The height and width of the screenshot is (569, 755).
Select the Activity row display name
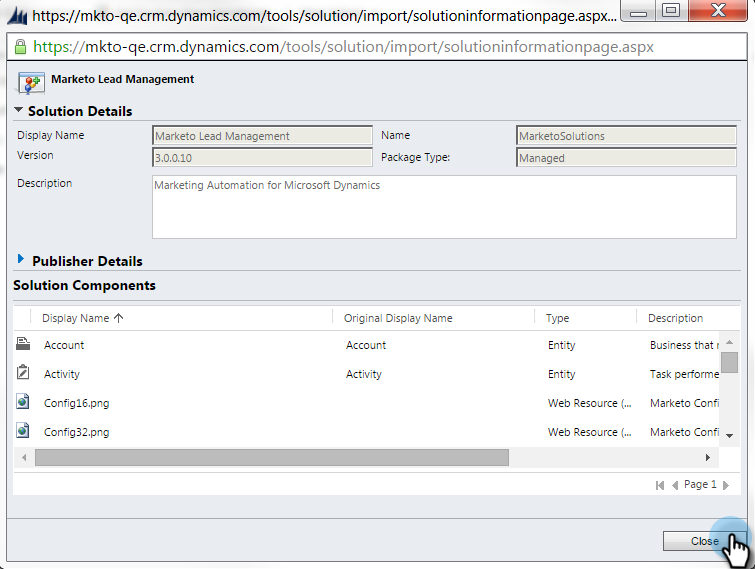pos(62,374)
